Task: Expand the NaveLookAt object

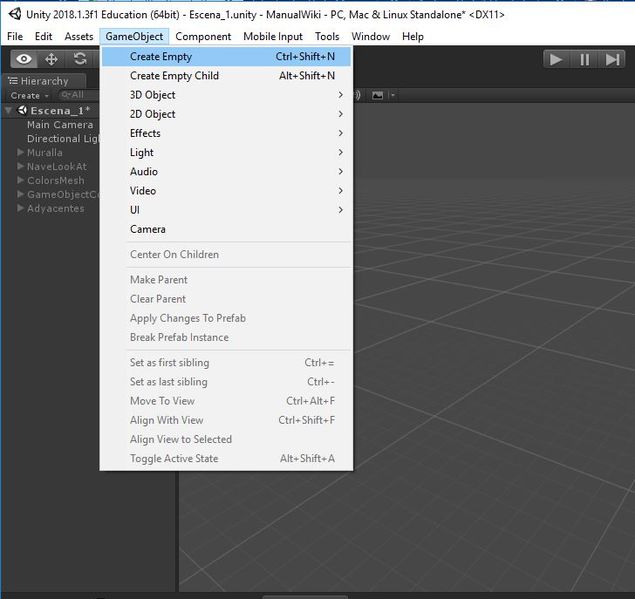Action: point(21,166)
